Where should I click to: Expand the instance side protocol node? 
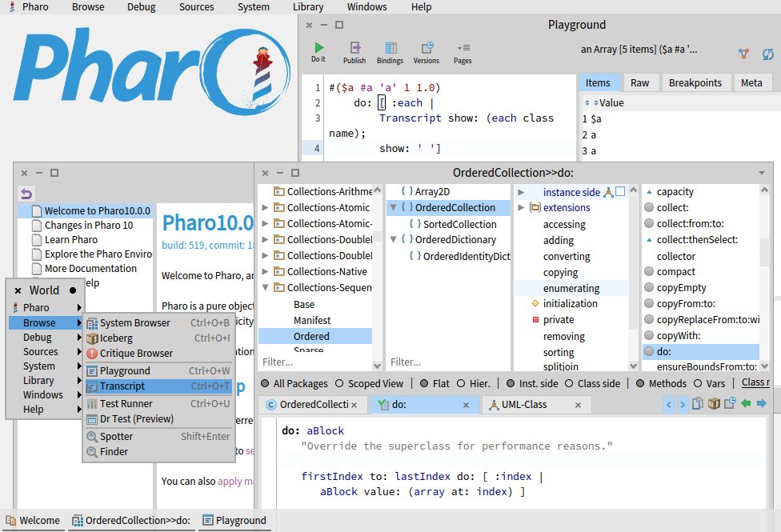[521, 192]
